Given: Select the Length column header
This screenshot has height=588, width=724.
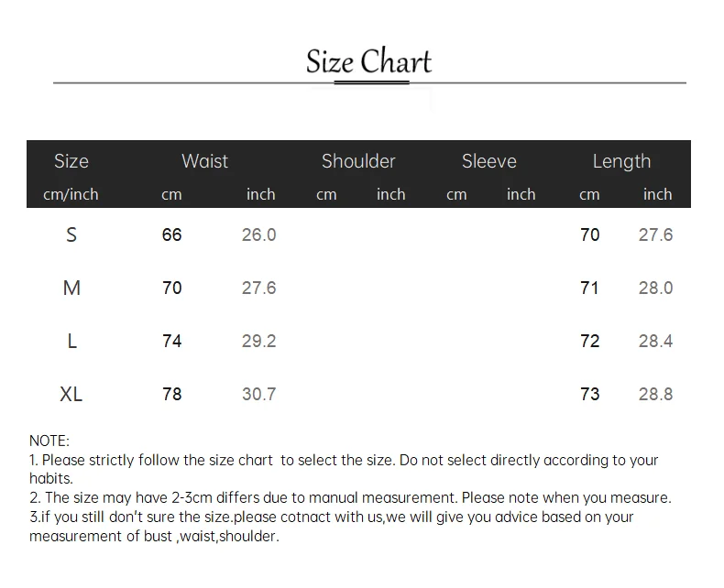Looking at the screenshot, I should pyautogui.click(x=621, y=161).
